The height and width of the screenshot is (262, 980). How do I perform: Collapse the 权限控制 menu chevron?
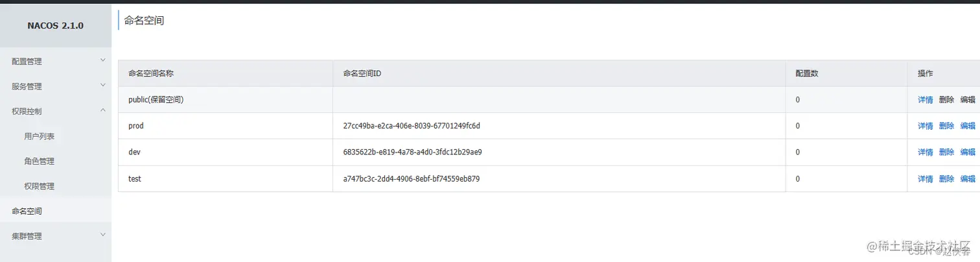tap(102, 110)
